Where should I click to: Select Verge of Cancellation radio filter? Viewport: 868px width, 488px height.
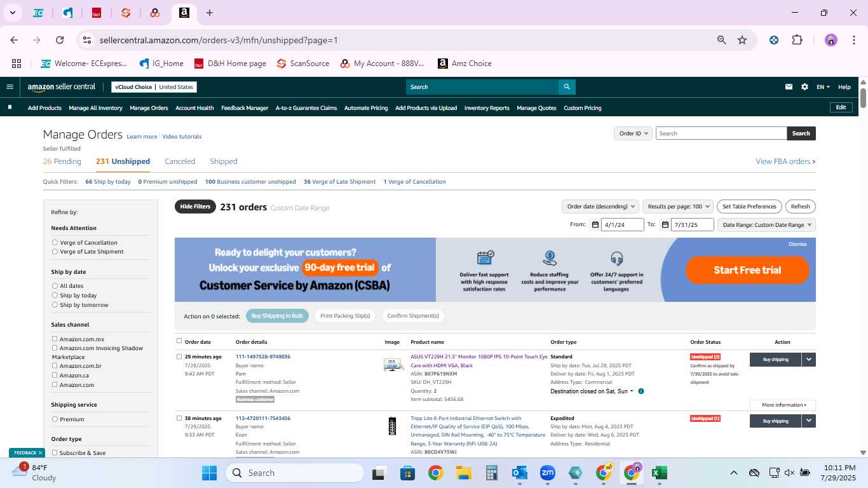click(x=55, y=243)
